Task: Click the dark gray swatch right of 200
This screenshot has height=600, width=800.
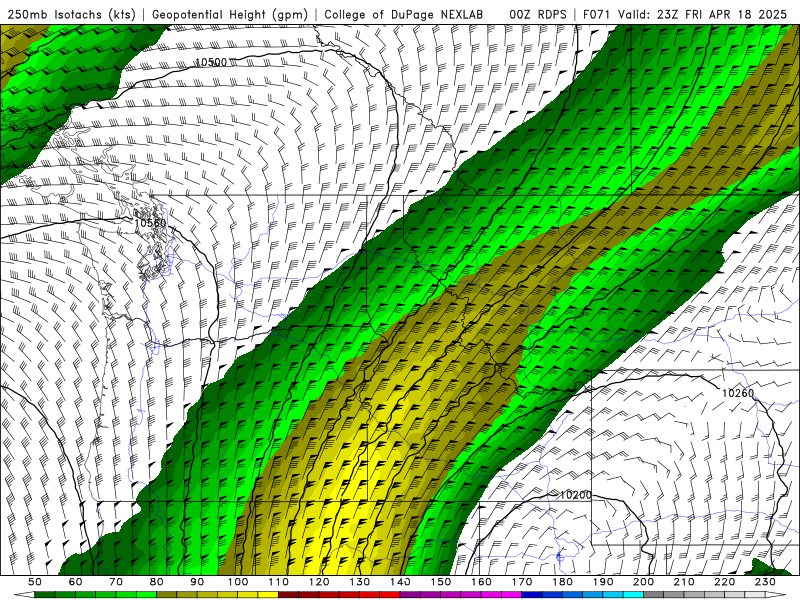Action: 654,595
